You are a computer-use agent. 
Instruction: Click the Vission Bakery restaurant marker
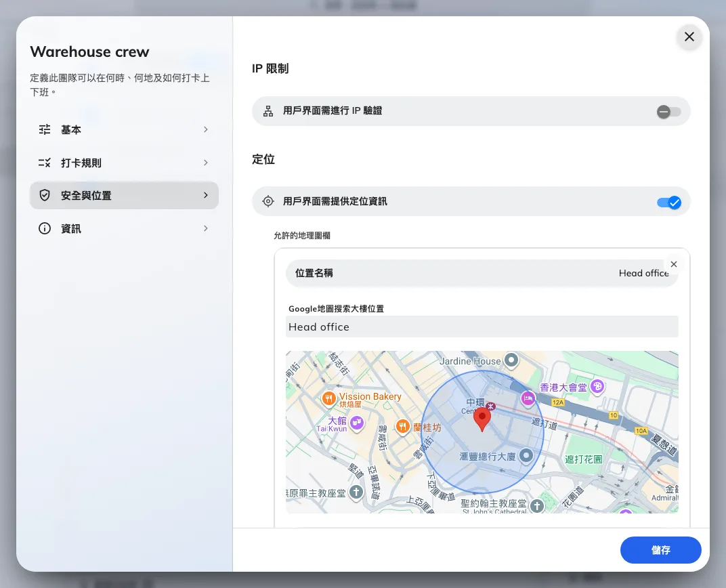click(x=328, y=398)
